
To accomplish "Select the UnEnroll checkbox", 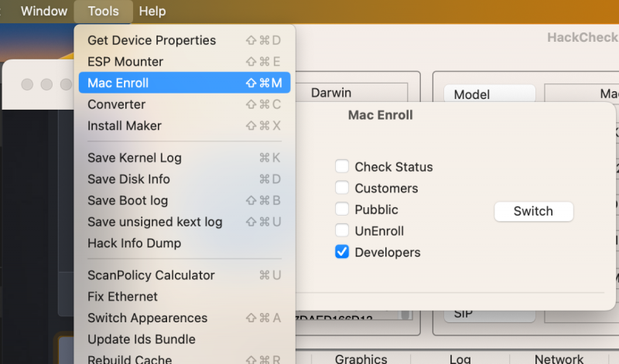I will tap(342, 230).
